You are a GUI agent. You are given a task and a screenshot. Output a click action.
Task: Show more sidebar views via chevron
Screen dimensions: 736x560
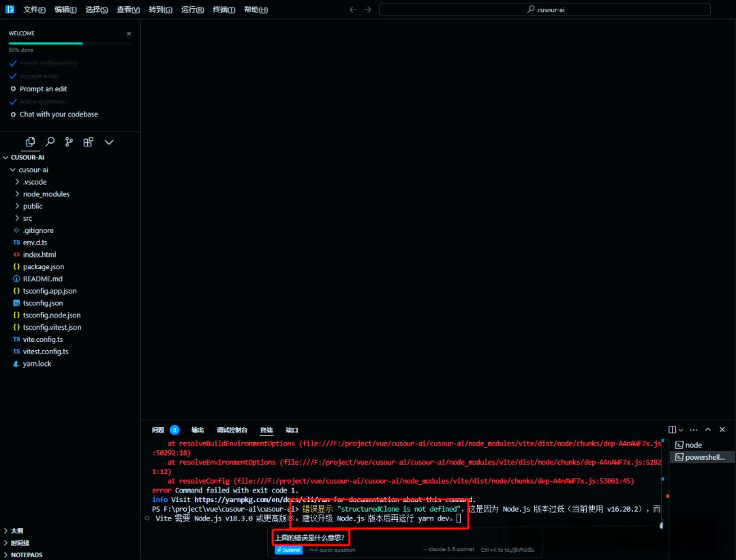tap(108, 142)
